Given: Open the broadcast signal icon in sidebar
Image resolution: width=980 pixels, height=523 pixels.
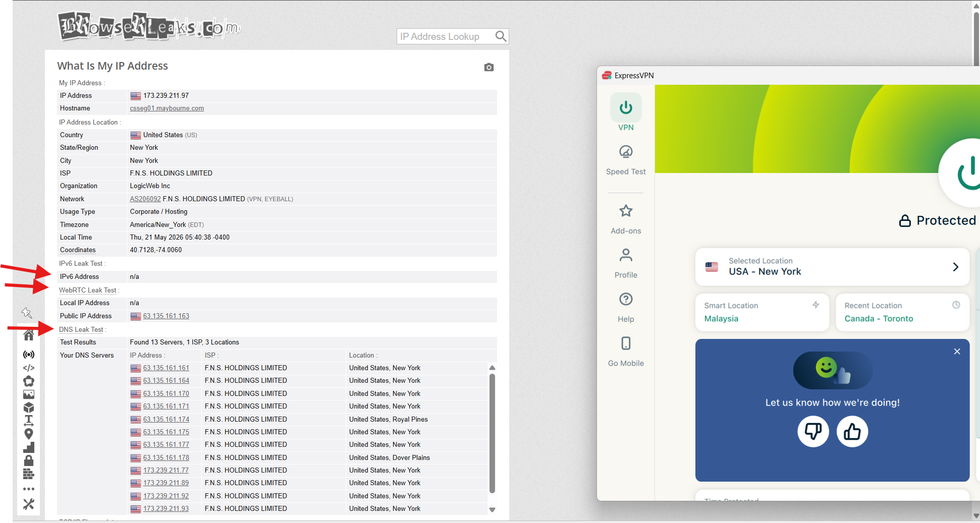Looking at the screenshot, I should [29, 355].
